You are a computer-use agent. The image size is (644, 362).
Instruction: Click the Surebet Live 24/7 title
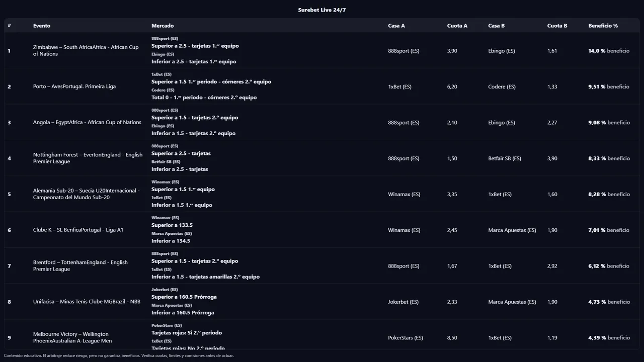coord(321,10)
